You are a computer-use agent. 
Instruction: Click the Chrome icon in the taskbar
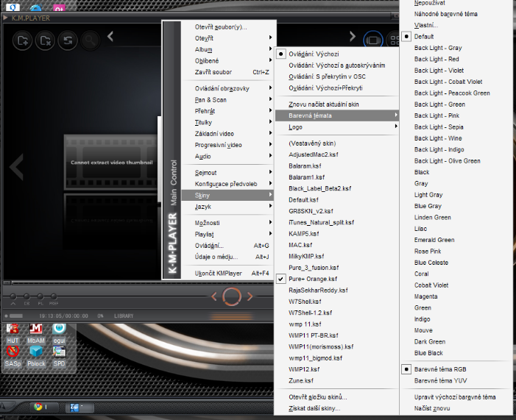click(38, 406)
